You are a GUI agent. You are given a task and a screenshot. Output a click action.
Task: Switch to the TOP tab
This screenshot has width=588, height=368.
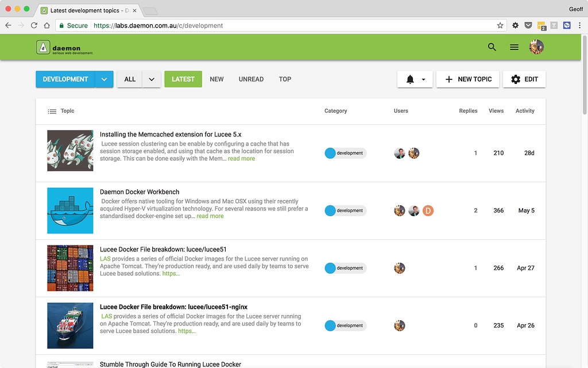pos(285,79)
